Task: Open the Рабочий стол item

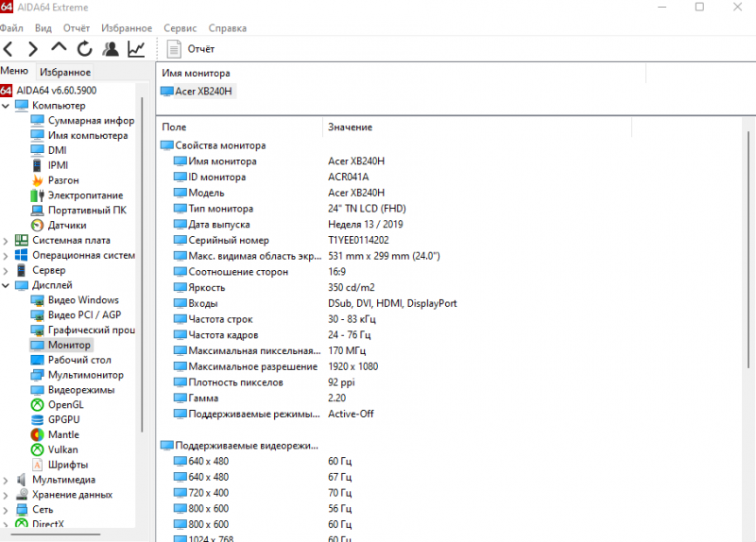Action: tap(71, 360)
